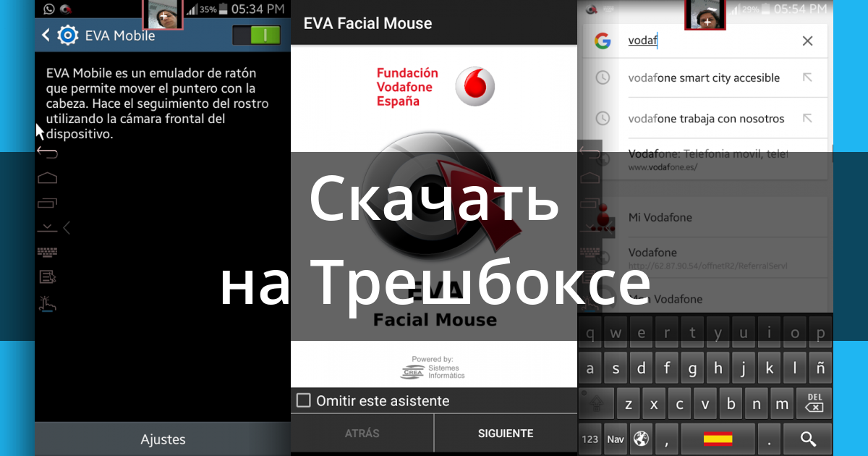Click the CREA Sistemes Informàtics logo
868x456 pixels.
click(433, 368)
